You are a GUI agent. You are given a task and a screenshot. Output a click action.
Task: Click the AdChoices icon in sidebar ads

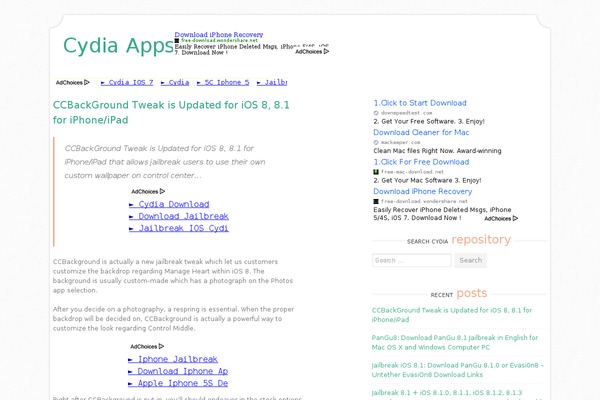(x=515, y=219)
